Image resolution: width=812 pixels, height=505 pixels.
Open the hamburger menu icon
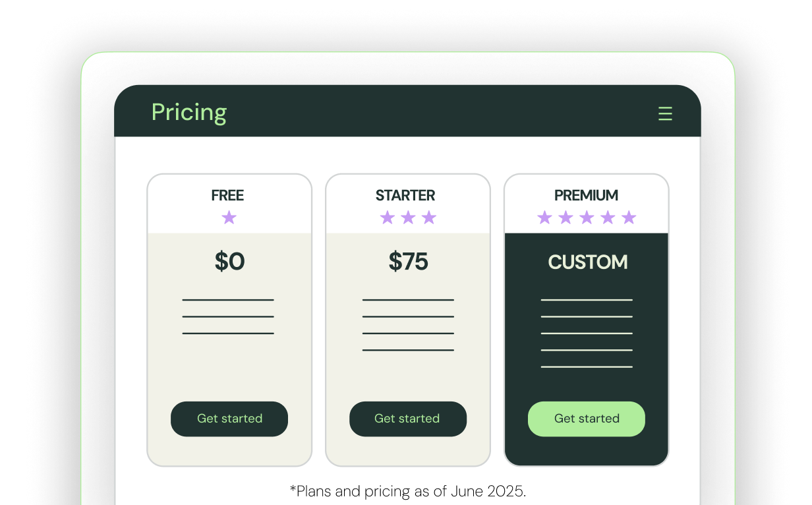click(665, 114)
